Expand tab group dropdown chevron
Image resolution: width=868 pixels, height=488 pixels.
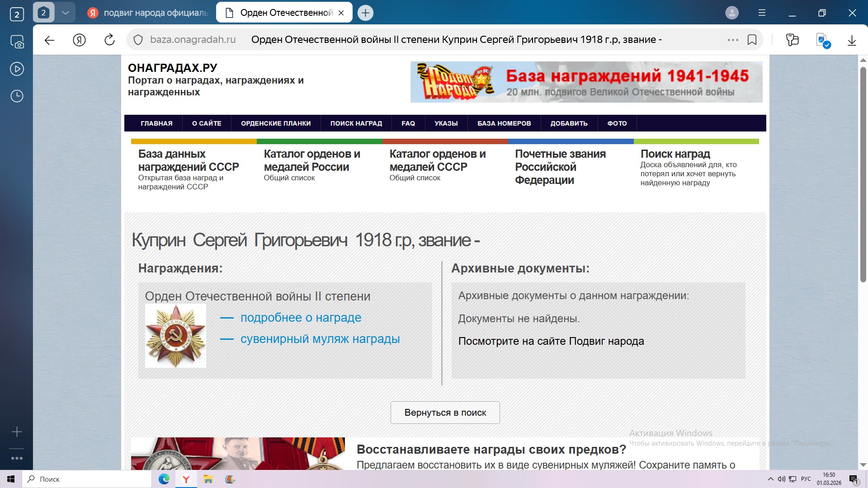click(66, 13)
